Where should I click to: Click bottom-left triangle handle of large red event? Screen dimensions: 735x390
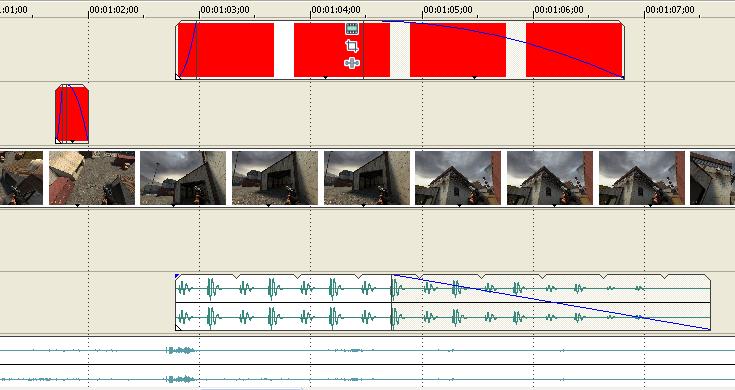click(x=178, y=76)
